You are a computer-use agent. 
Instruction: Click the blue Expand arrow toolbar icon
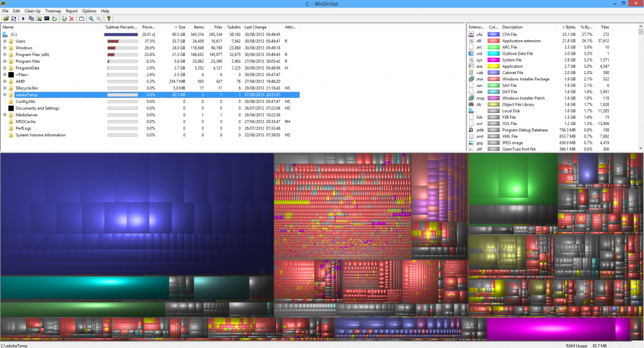(x=23, y=18)
